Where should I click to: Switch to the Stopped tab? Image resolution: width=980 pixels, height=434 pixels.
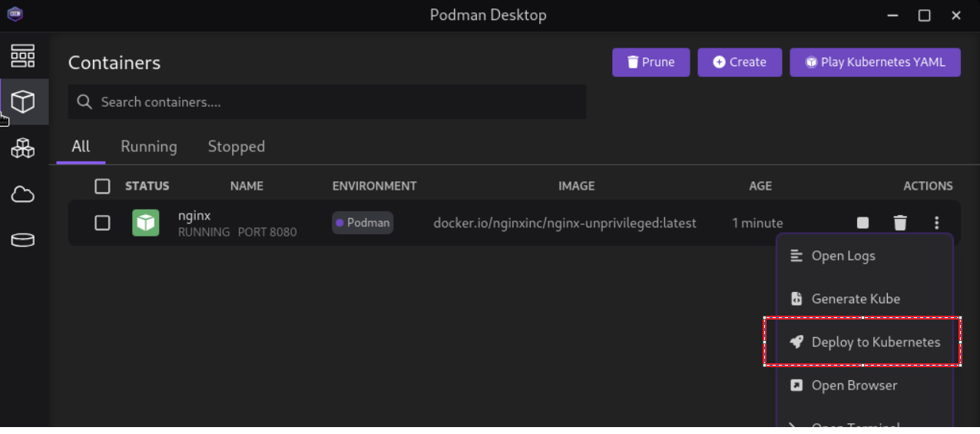(x=236, y=146)
